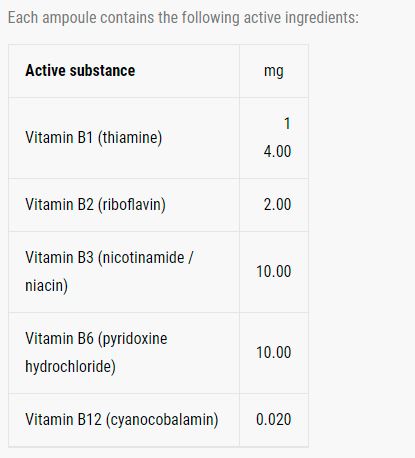Click the 0.020 cyanocobalamin amount

click(274, 419)
